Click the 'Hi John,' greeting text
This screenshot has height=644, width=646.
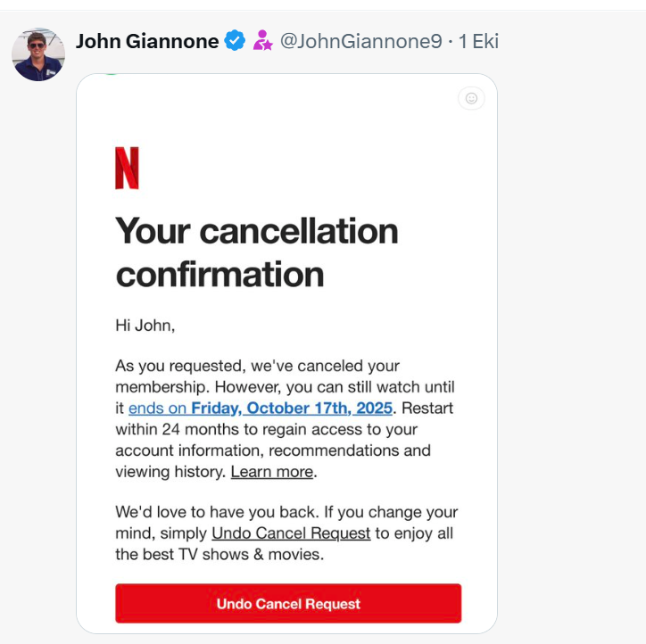(145, 326)
